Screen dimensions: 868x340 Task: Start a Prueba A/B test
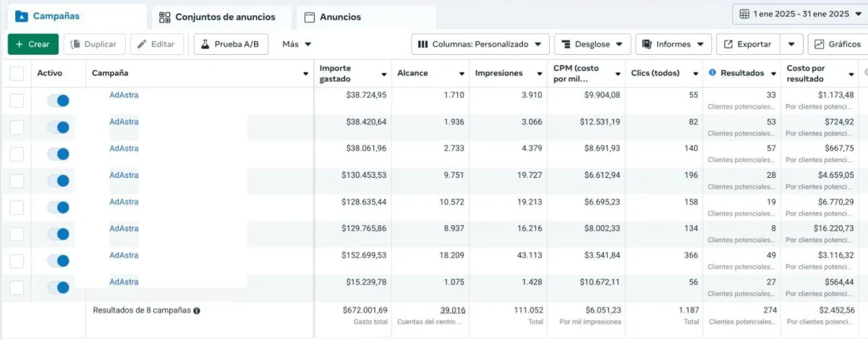[x=231, y=44]
